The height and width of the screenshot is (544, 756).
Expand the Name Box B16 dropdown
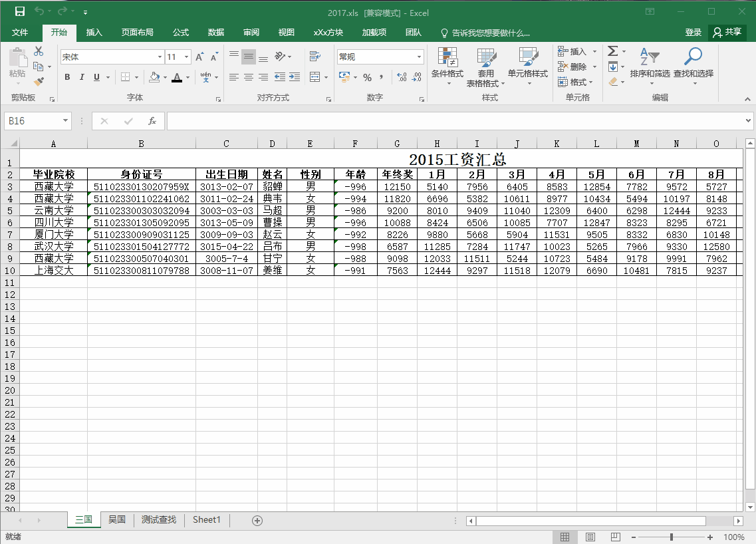tap(66, 120)
